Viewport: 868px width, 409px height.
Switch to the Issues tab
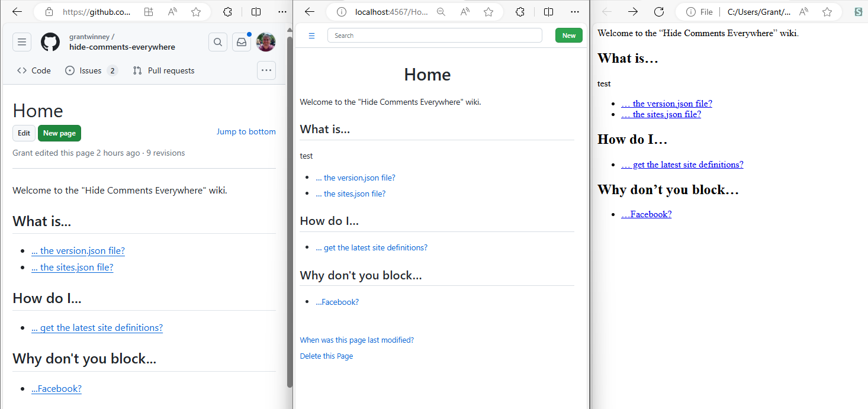coord(91,70)
